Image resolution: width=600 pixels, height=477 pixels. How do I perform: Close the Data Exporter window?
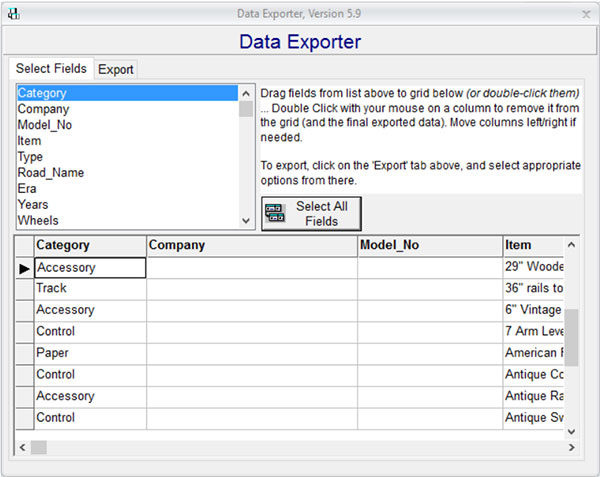(x=586, y=15)
